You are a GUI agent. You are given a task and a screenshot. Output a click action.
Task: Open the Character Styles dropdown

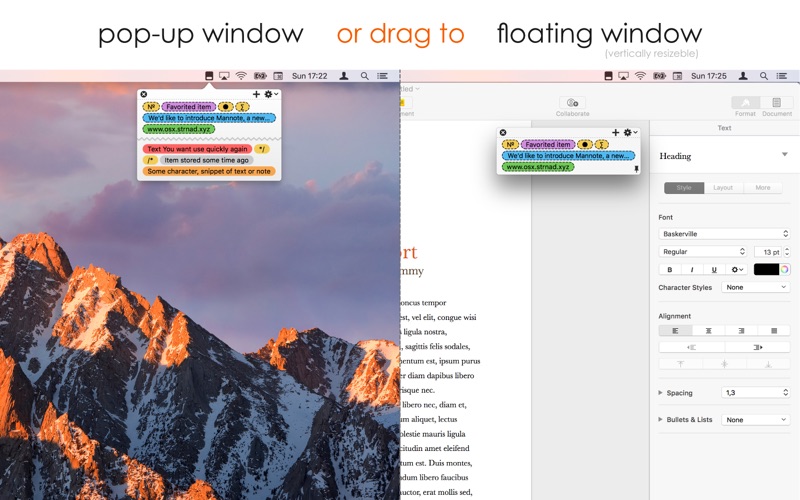click(x=756, y=287)
